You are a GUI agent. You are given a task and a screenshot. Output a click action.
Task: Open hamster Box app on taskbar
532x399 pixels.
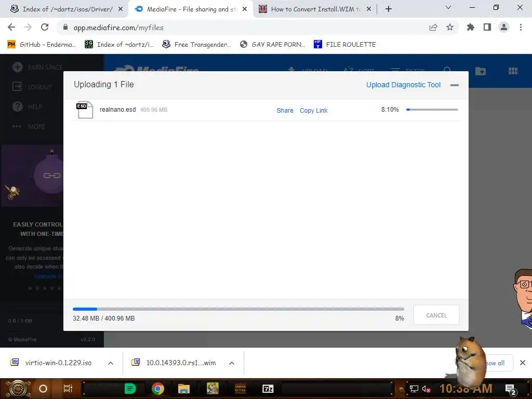[x=212, y=389]
